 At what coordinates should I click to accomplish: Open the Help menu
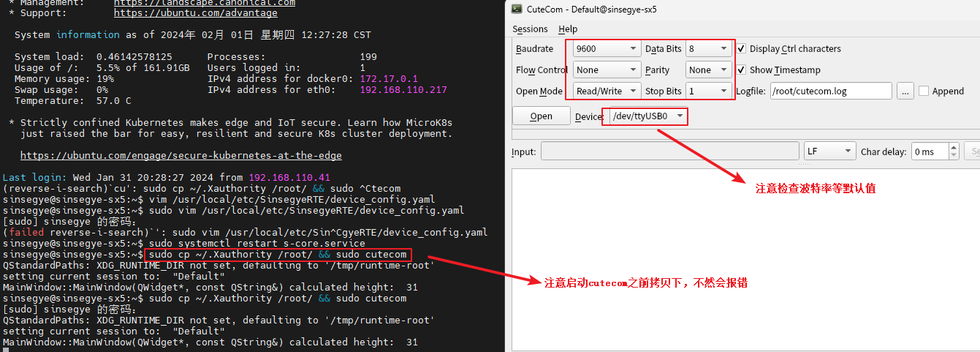coord(568,29)
